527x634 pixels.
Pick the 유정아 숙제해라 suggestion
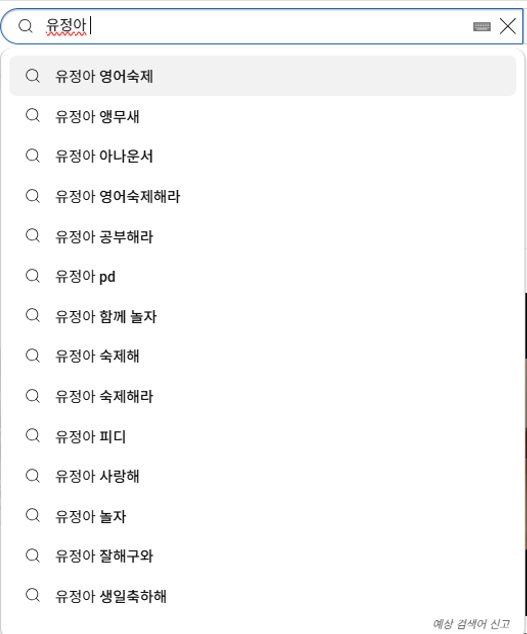pyautogui.click(x=262, y=396)
